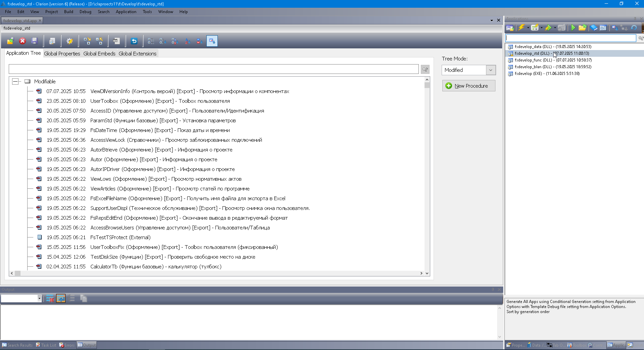Switch to the Global Embeds tab
Viewport: 644px width, 350px height.
[x=99, y=53]
